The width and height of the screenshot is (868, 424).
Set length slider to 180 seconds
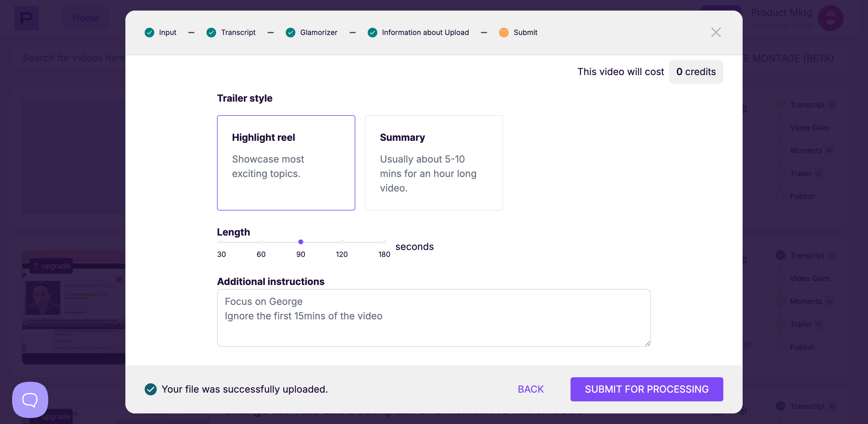pos(384,242)
